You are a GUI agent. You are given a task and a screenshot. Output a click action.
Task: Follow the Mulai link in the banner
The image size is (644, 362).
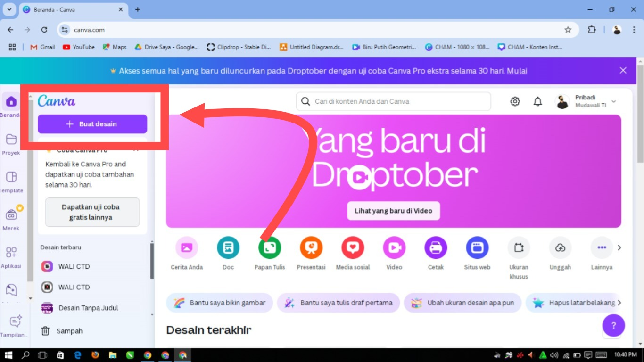click(x=517, y=71)
